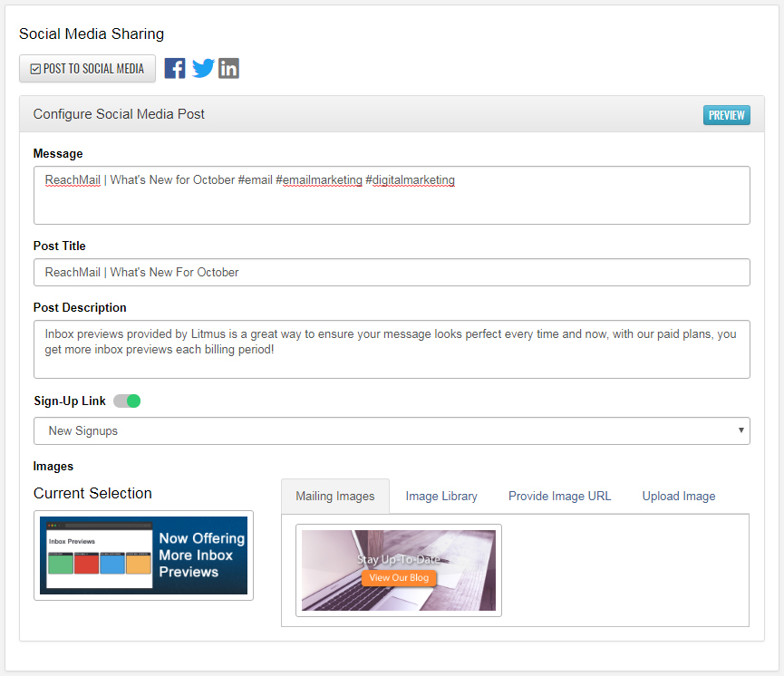Click the Facebook icon
The image size is (784, 676).
click(175, 68)
